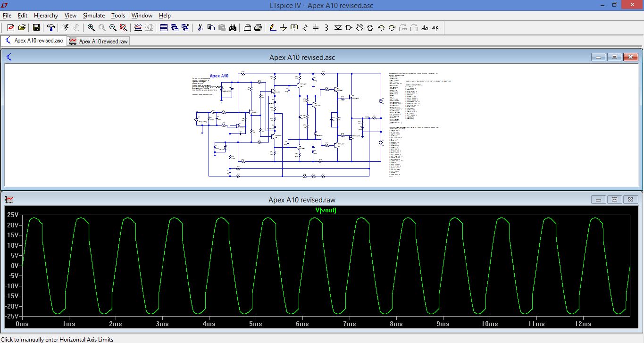Click the 0V label on vertical axis
Screen dimensions: 644x343
pyautogui.click(x=14, y=266)
